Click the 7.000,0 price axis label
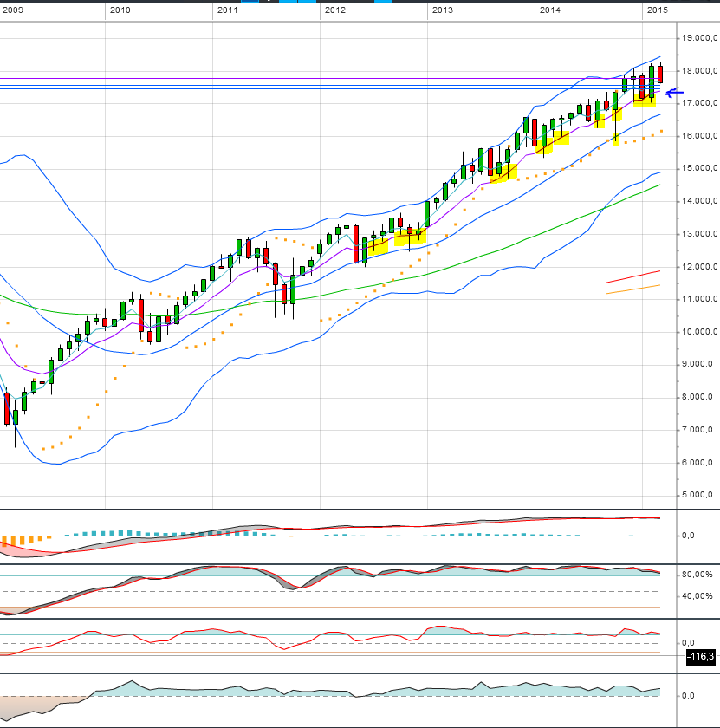The width and height of the screenshot is (720, 728). [697, 430]
